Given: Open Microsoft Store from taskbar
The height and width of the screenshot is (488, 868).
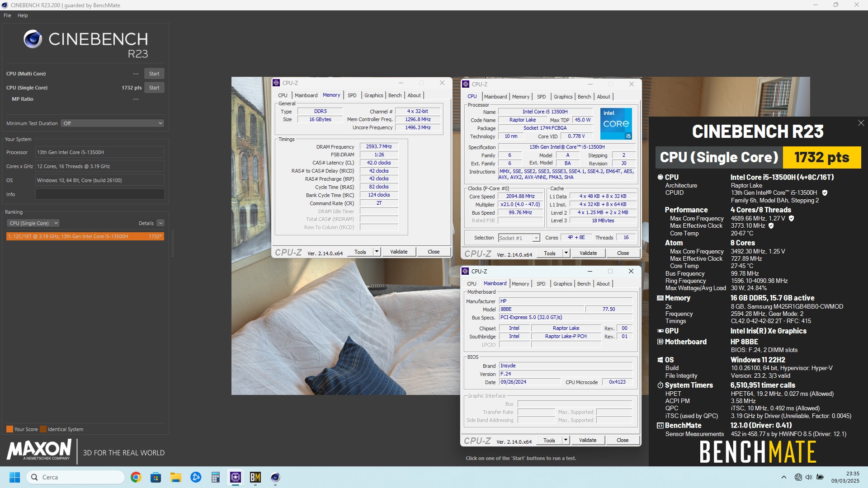Looking at the screenshot, I should point(156,477).
